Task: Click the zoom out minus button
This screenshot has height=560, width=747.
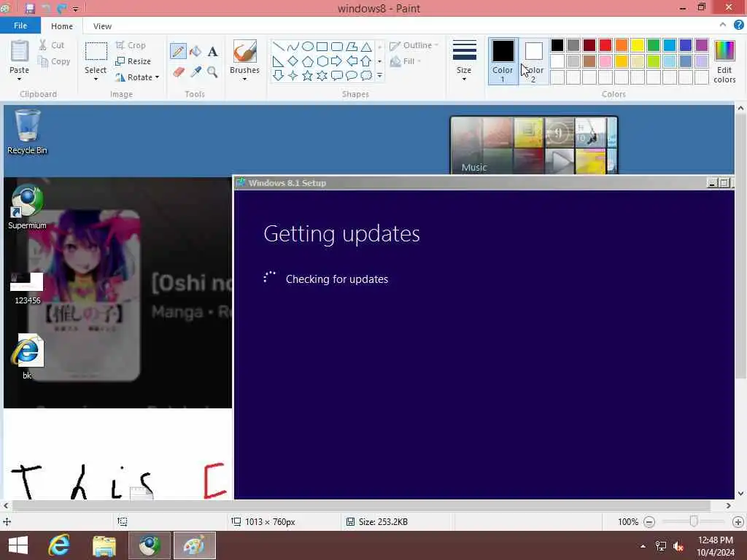Action: (x=649, y=522)
